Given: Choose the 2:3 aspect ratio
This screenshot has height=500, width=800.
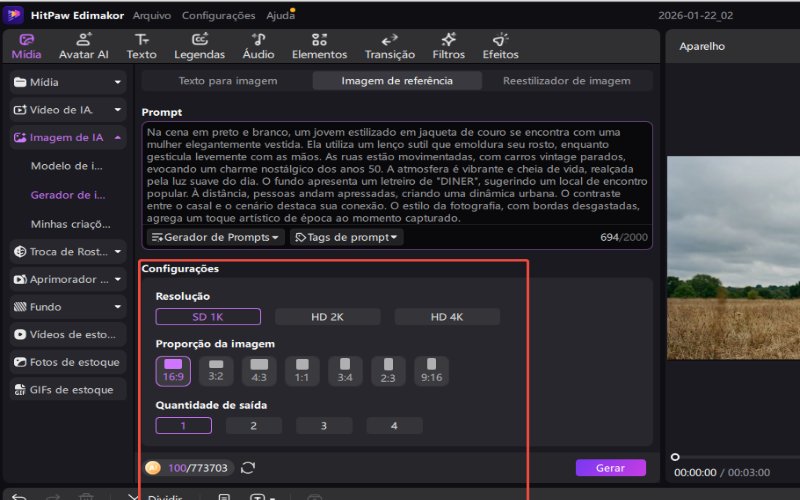Looking at the screenshot, I should [x=388, y=371].
